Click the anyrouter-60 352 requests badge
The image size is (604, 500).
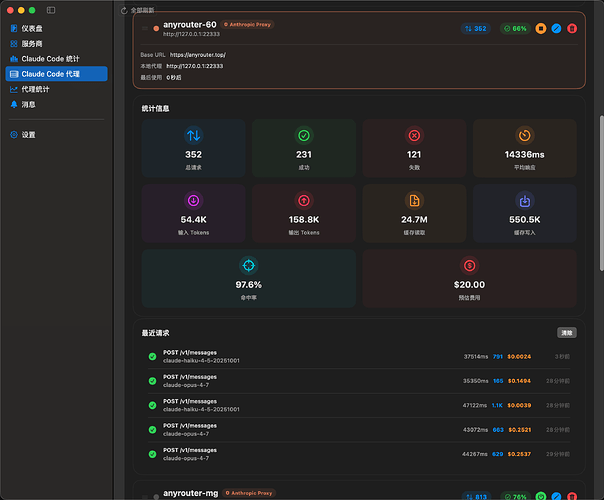pyautogui.click(x=475, y=29)
